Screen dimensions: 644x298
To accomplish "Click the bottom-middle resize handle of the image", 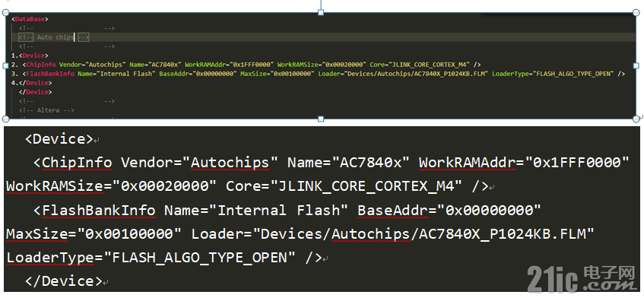I will [x=321, y=119].
